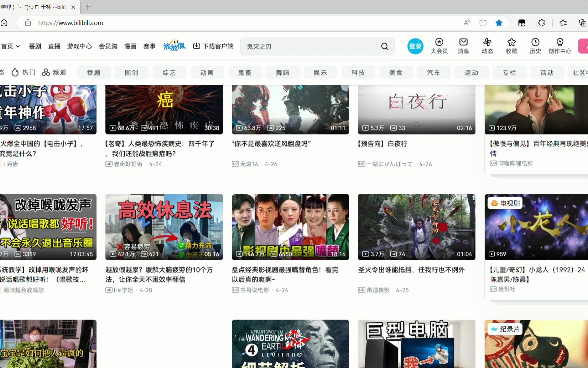Open the browser collections icon
The width and height of the screenshot is (588, 368).
[x=583, y=23]
